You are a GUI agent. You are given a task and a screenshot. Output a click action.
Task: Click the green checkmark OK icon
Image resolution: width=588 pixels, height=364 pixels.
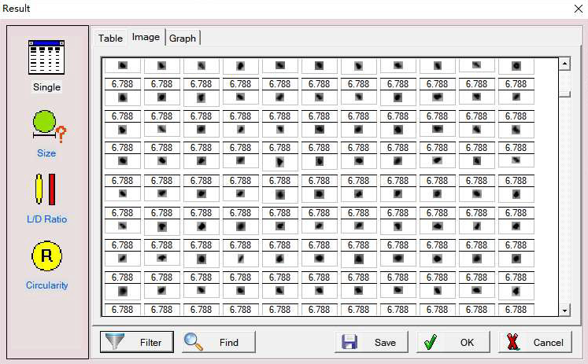[x=431, y=342]
